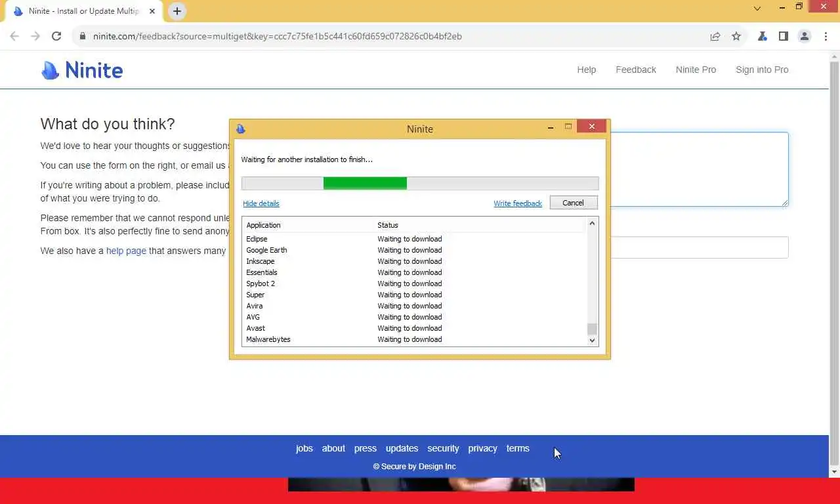Open the Chrome Labs flask icon
The width and height of the screenshot is (840, 504).
(762, 36)
